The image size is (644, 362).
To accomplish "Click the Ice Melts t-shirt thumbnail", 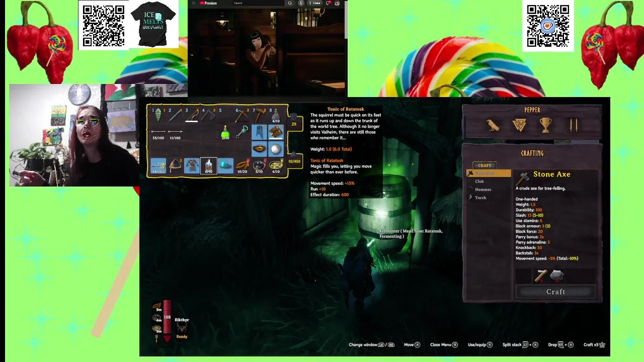I will [153, 24].
